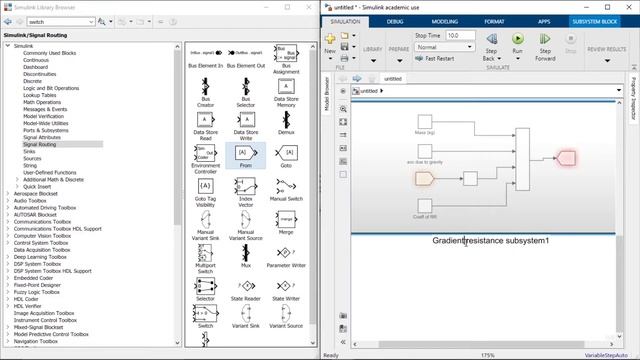Open the DEBUG ribbon tab
The width and height of the screenshot is (640, 360).
[x=395, y=22]
